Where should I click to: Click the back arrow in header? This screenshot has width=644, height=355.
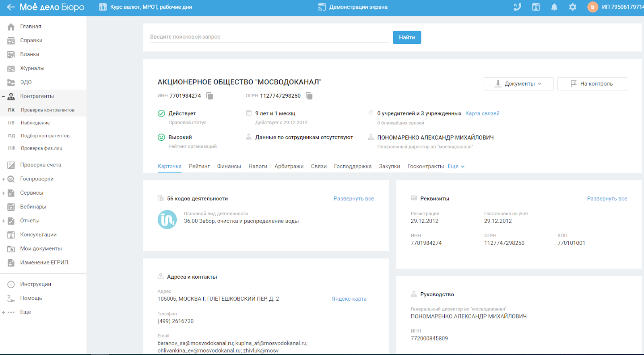[x=11, y=7]
